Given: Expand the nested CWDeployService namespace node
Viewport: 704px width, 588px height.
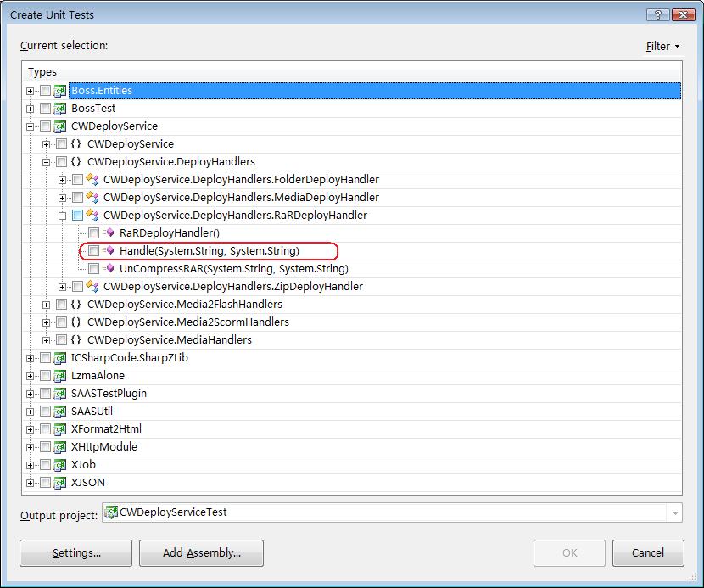Looking at the screenshot, I should click(x=47, y=144).
